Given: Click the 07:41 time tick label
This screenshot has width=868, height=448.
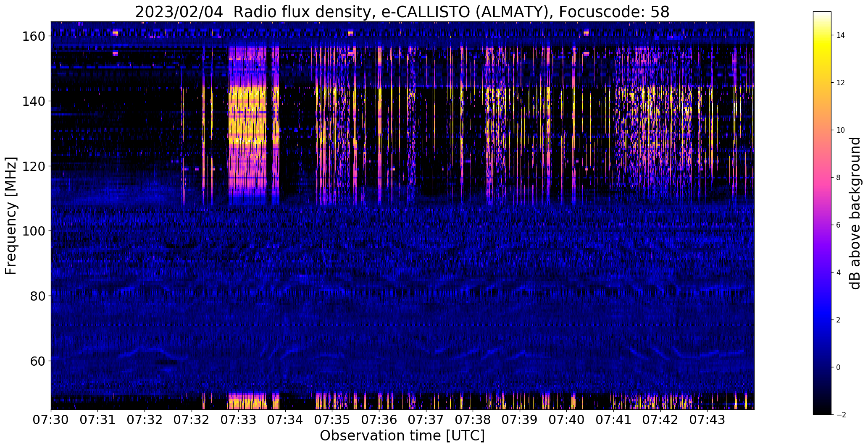Looking at the screenshot, I should coord(614,419).
